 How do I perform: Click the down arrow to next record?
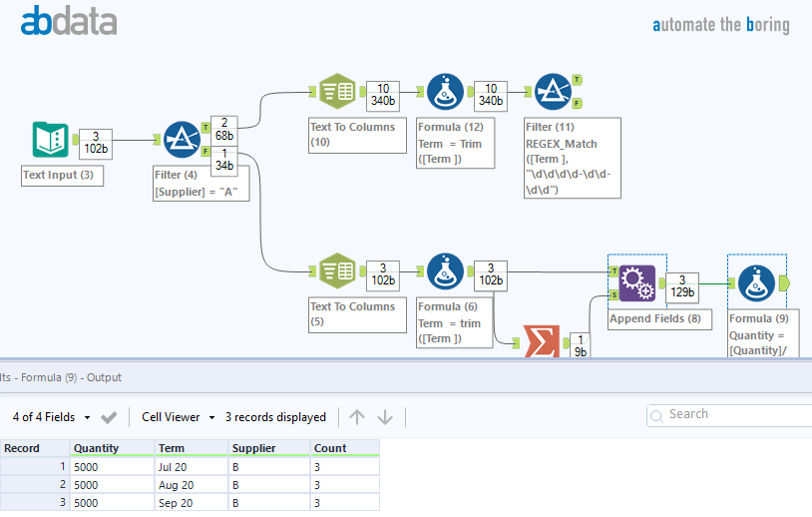point(385,417)
